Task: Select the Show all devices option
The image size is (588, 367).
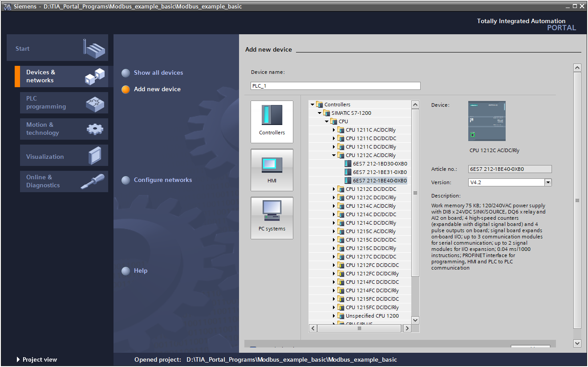Action: [158, 73]
